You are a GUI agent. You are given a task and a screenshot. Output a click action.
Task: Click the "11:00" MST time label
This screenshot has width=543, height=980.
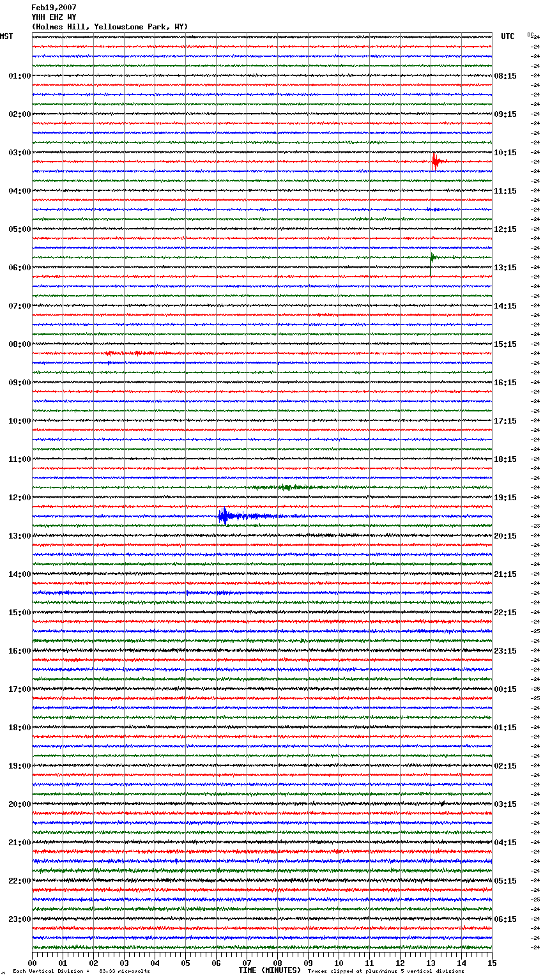point(20,459)
